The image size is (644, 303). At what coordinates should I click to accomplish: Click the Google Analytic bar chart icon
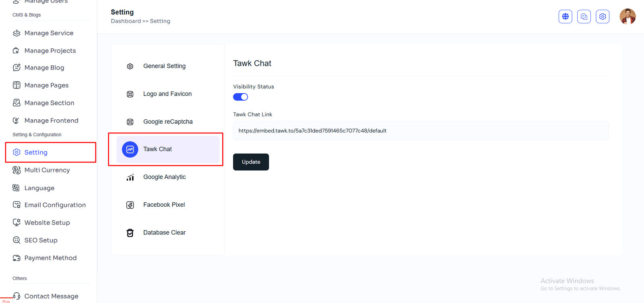[130, 177]
